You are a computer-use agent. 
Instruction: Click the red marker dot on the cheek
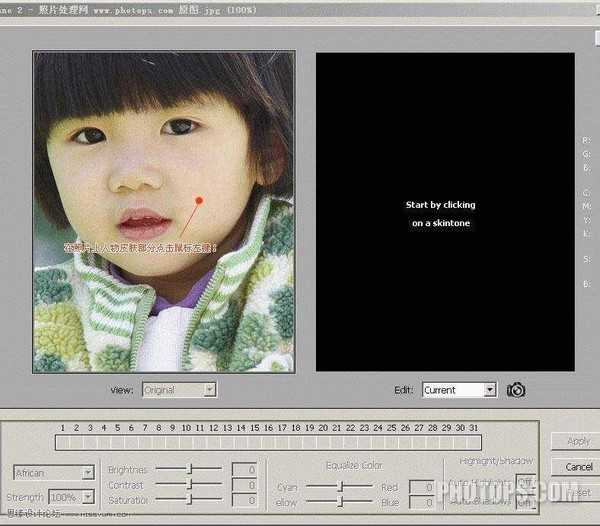(199, 200)
